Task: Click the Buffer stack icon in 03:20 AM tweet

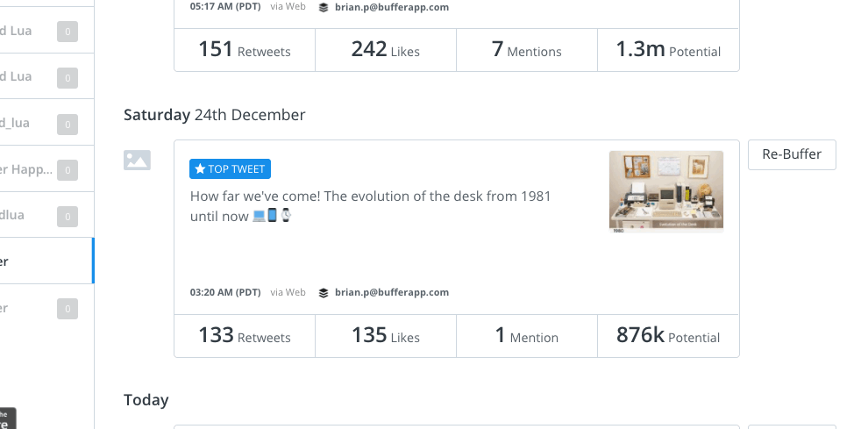Action: pyautogui.click(x=324, y=293)
